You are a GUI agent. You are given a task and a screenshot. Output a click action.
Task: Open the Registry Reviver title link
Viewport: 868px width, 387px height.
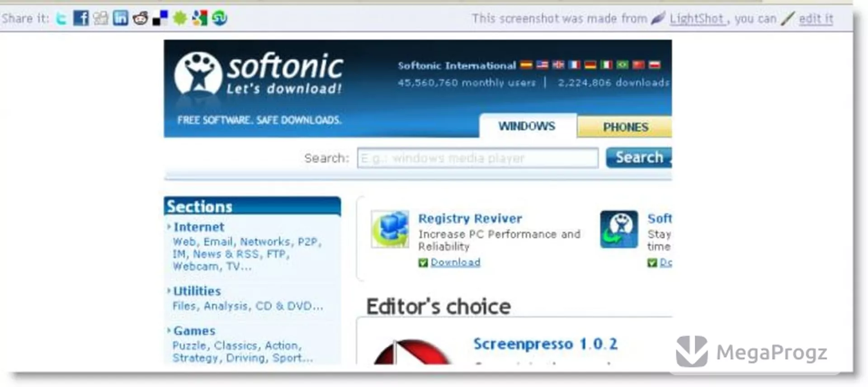click(470, 218)
